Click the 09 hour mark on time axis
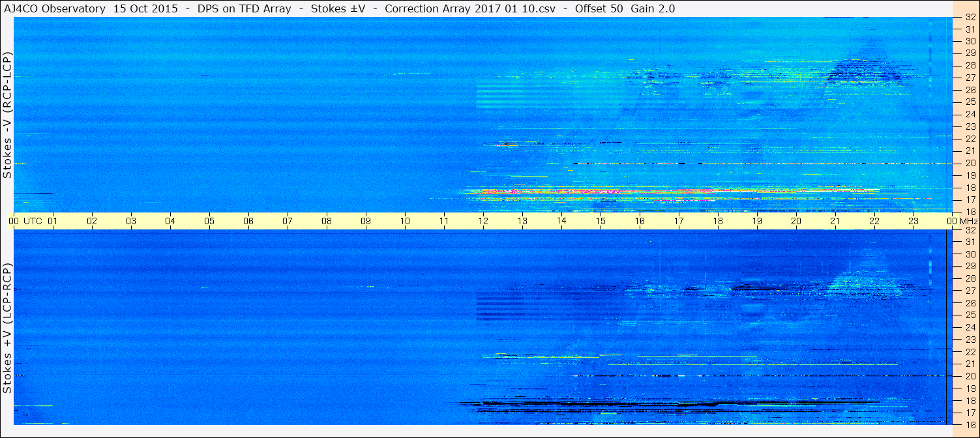 [x=366, y=221]
